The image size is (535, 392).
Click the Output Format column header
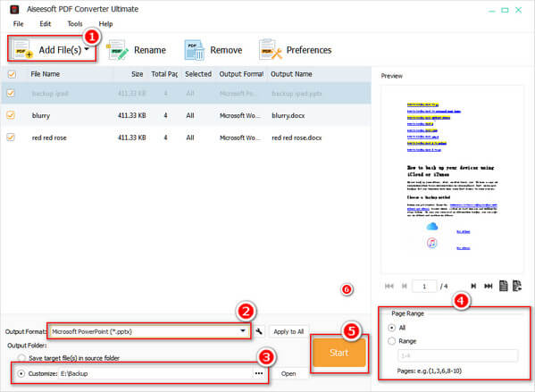click(241, 74)
